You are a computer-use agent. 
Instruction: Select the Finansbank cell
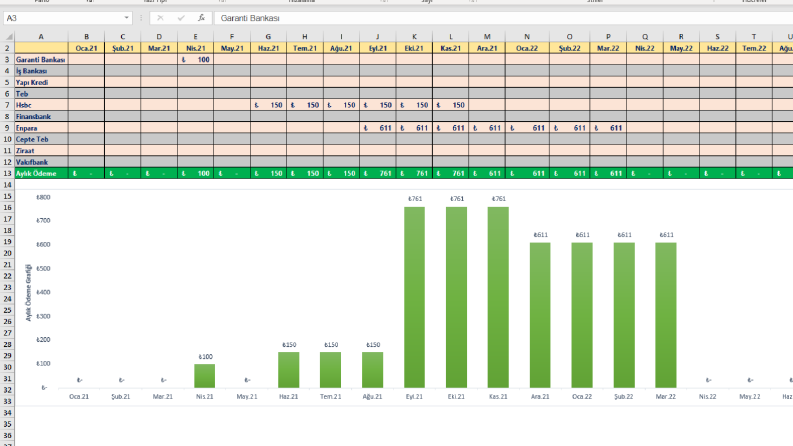click(x=41, y=116)
